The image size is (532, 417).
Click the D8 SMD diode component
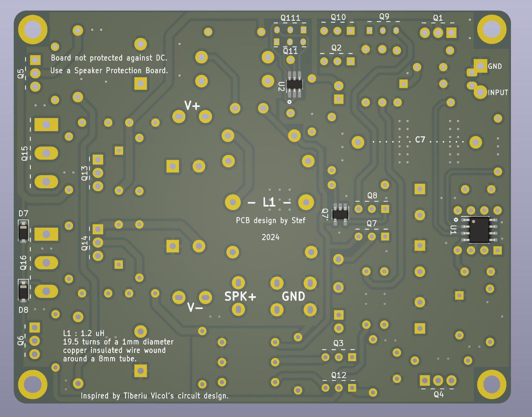pos(23,291)
